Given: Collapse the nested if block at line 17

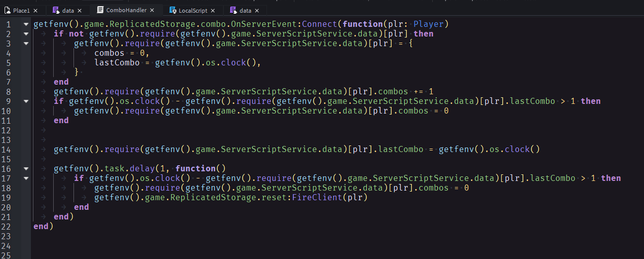Looking at the screenshot, I should tap(25, 178).
